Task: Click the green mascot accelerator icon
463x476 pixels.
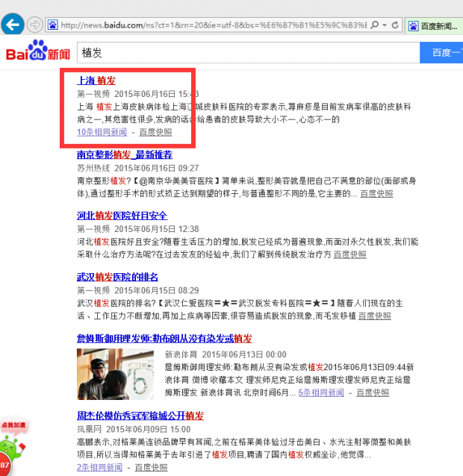Action: [x=12, y=447]
